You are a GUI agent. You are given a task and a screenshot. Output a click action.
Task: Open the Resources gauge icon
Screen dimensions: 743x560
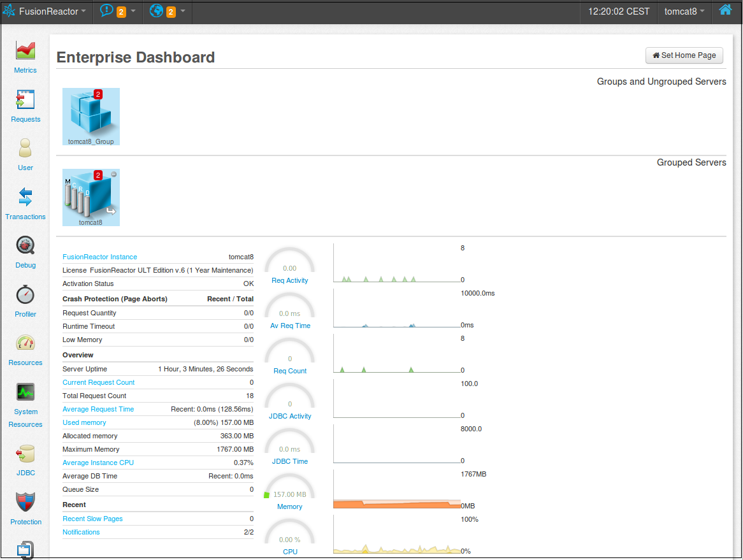tap(25, 343)
